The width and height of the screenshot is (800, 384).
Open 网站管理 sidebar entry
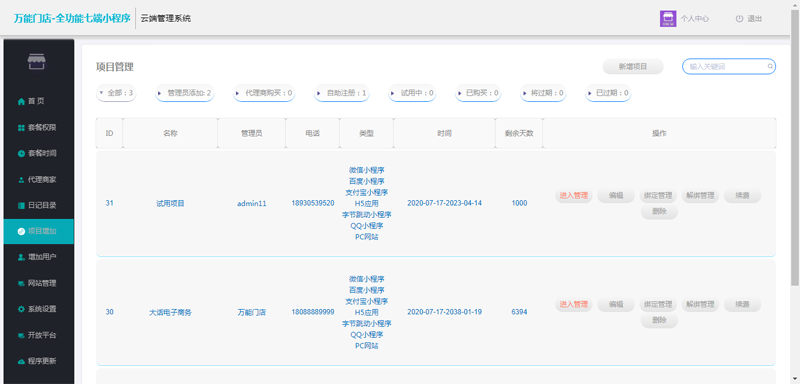click(x=38, y=284)
